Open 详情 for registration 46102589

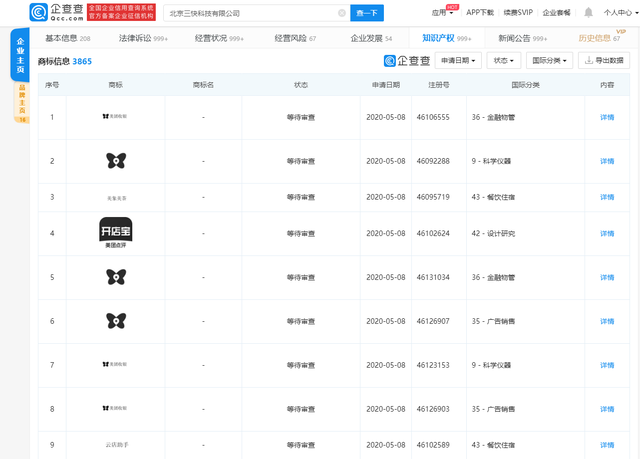[x=607, y=445]
